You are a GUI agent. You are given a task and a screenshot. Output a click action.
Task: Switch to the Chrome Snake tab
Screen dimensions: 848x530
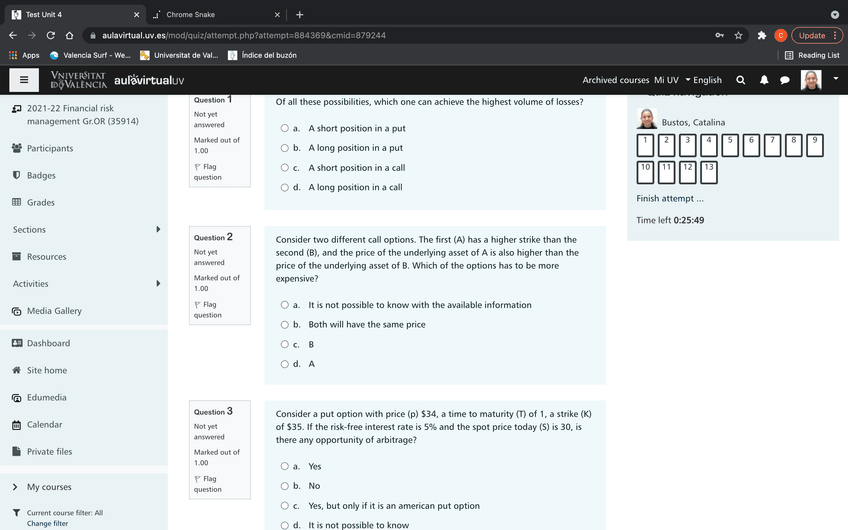[x=210, y=14]
